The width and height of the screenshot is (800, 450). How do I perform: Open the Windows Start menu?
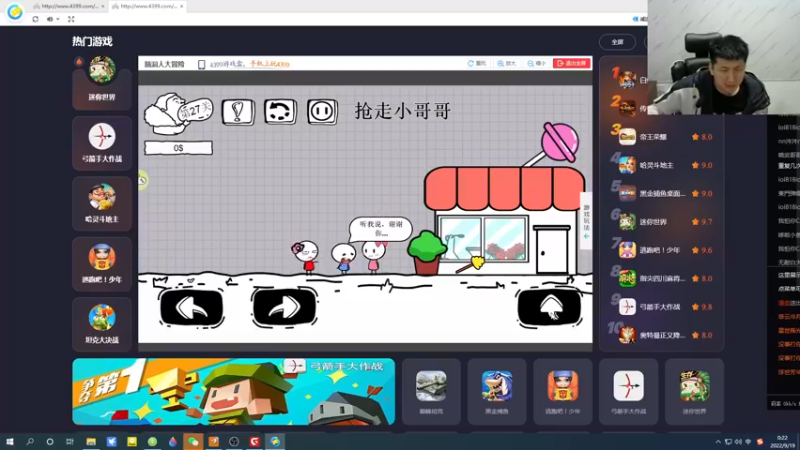click(x=10, y=441)
